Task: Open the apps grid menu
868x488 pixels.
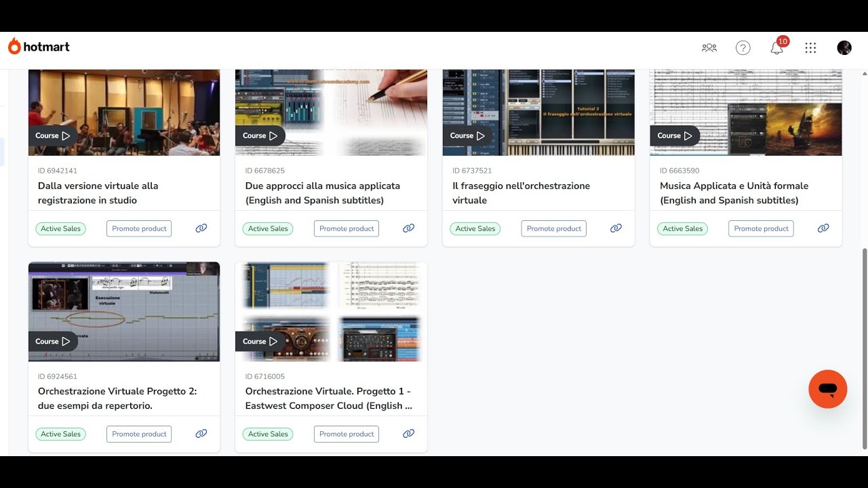Action: point(810,47)
